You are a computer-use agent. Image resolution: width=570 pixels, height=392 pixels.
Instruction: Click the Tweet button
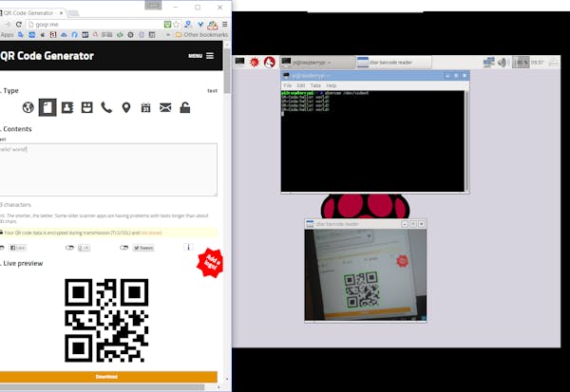(x=143, y=248)
